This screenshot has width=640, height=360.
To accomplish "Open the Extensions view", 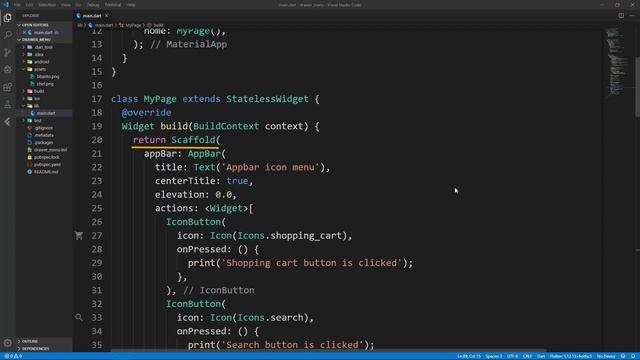I will pos(7,87).
